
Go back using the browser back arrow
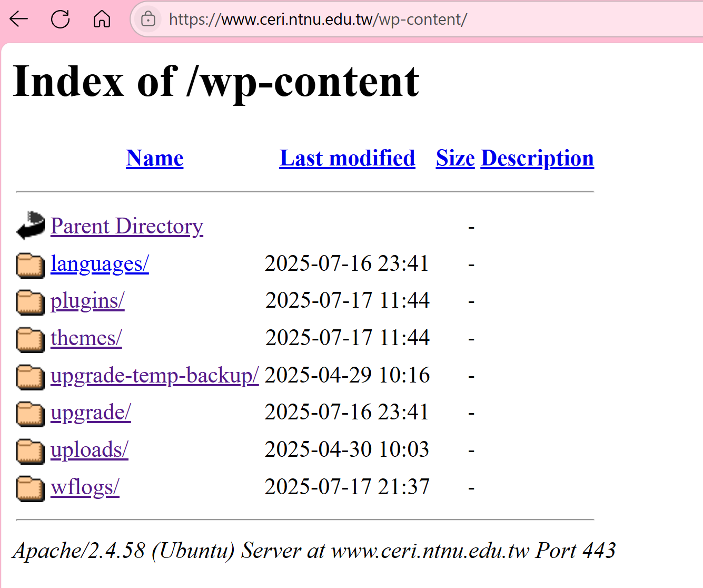[19, 19]
